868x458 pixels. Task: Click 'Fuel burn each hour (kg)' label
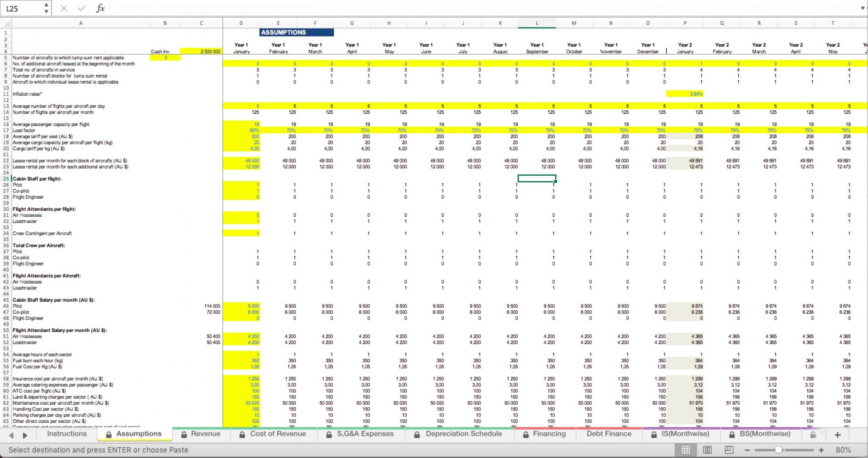38,360
